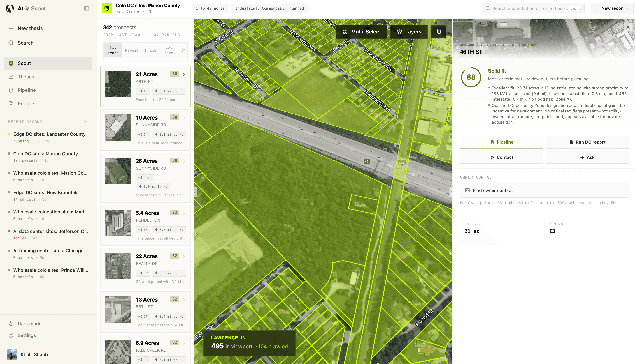Click the SU18 zoning tag
This screenshot has width=635, height=364.
pos(145,178)
